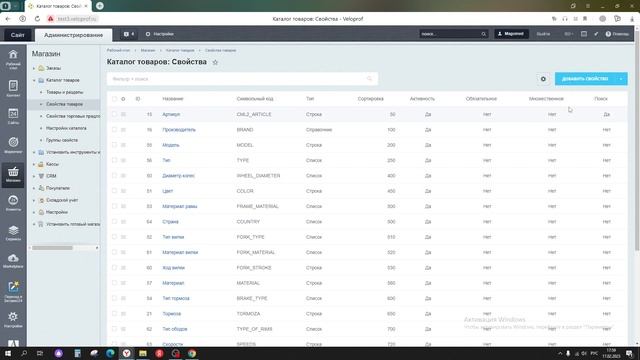Open row actions menu for Артикул
The height and width of the screenshot is (360, 640).
[123, 114]
